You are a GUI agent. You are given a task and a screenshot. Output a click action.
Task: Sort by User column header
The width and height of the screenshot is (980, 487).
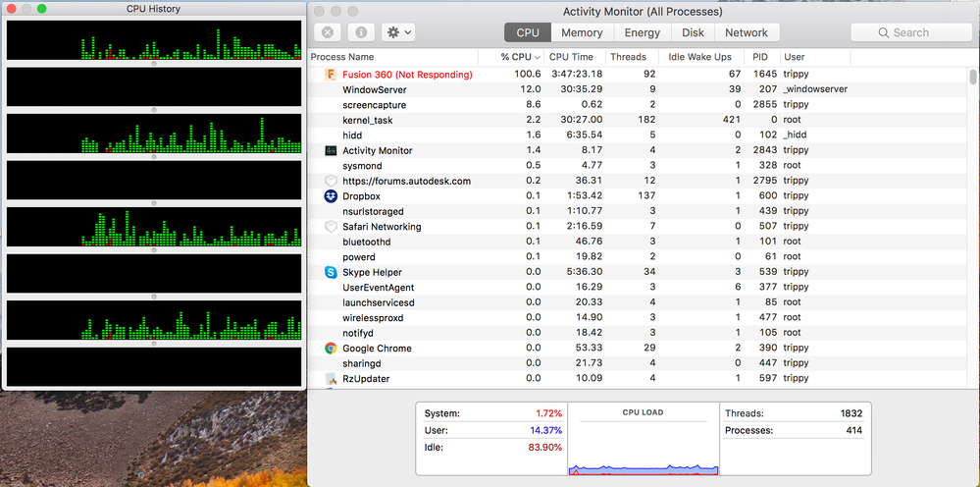coord(795,57)
